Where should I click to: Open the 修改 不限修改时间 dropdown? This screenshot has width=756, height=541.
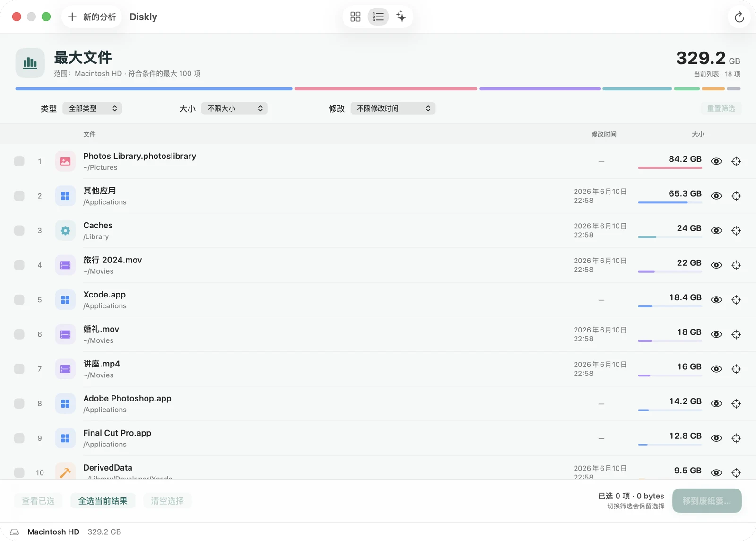(x=393, y=108)
